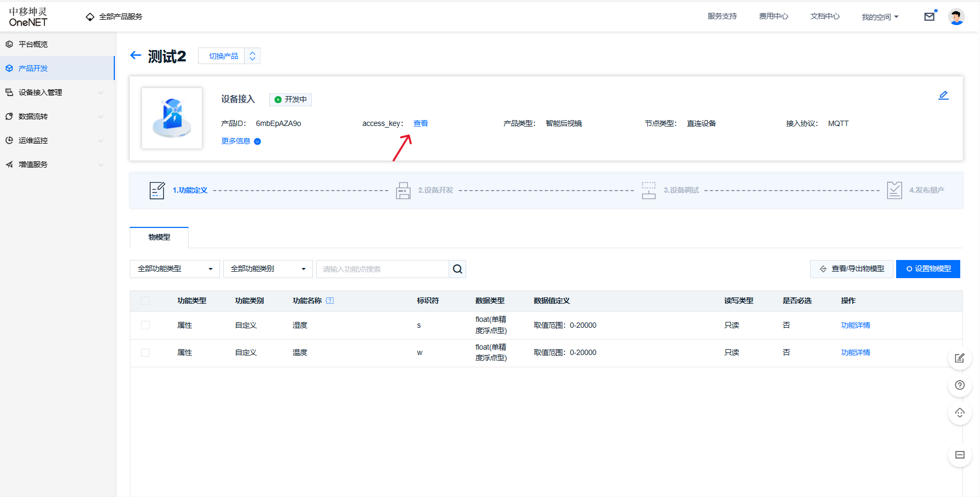Click the help question mark floating icon

click(x=959, y=385)
